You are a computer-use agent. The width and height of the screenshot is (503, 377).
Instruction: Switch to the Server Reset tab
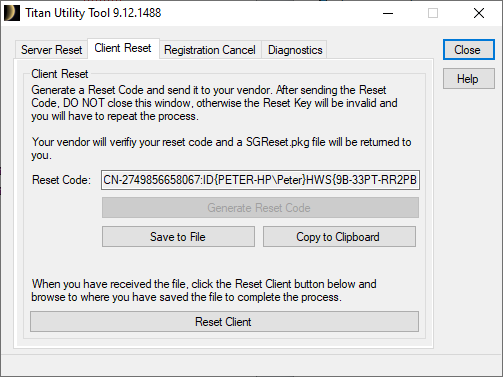point(52,50)
